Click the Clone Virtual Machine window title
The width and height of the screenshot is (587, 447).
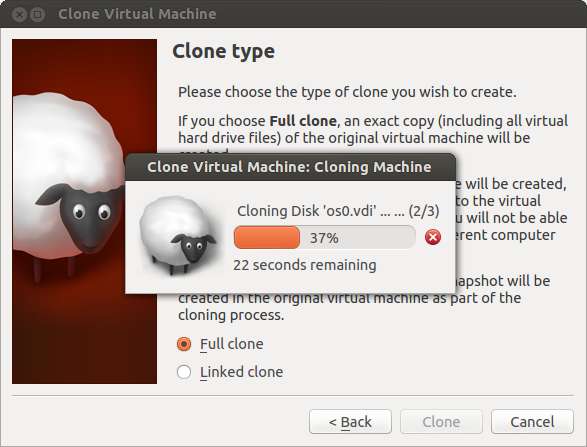137,14
